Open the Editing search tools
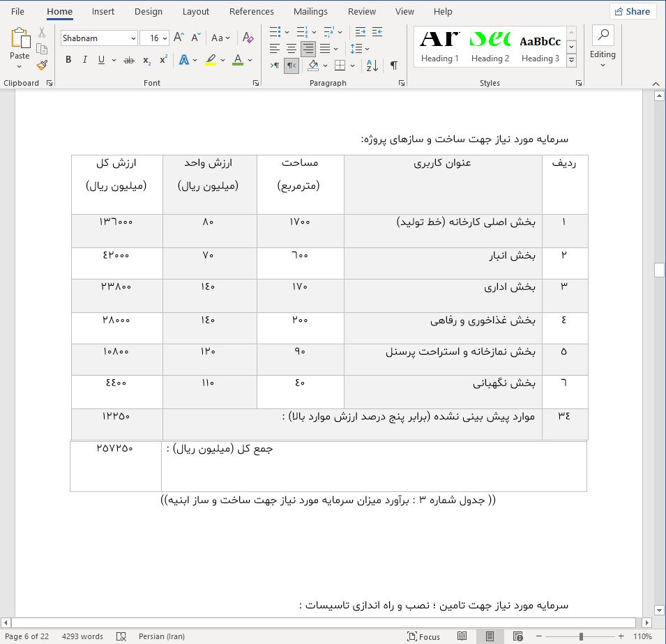 pyautogui.click(x=603, y=47)
